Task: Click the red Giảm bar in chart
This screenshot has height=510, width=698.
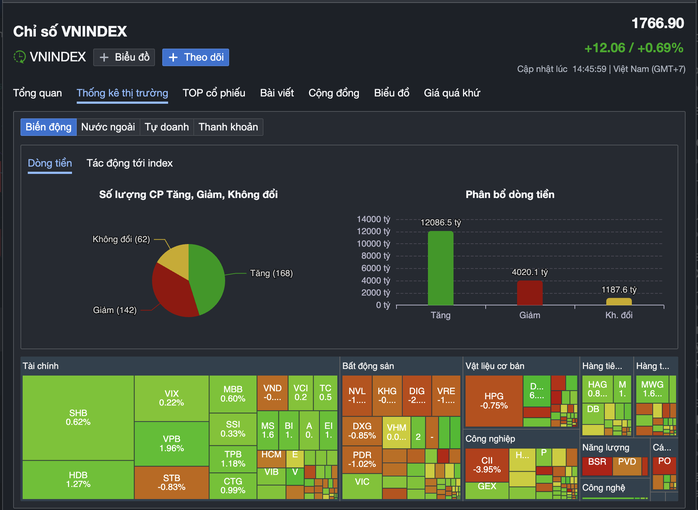Action: click(530, 292)
